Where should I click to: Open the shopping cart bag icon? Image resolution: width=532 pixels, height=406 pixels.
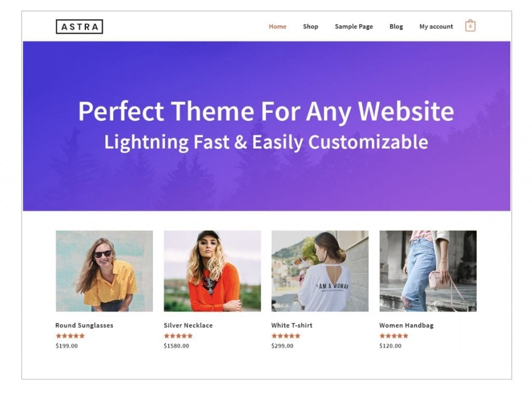(x=470, y=26)
